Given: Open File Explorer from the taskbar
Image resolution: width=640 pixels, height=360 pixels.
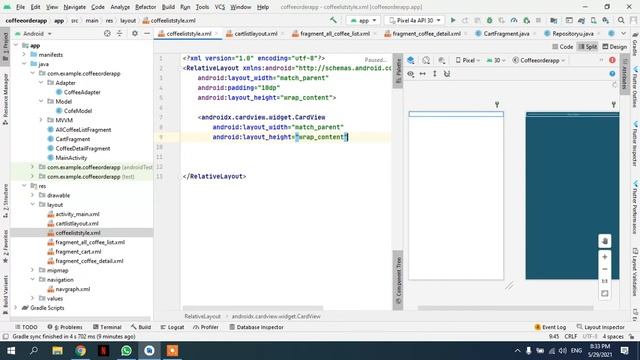Looking at the screenshot, I should pos(58,351).
